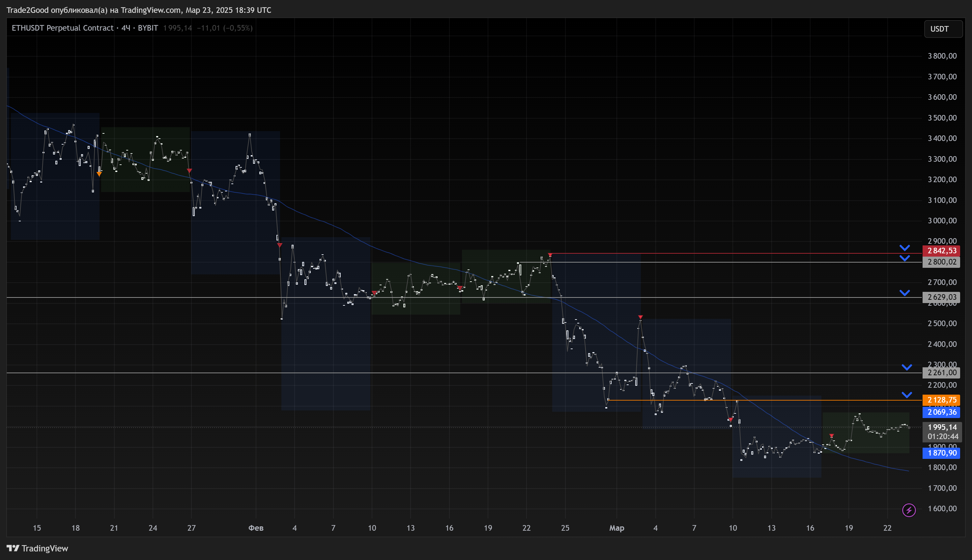The width and height of the screenshot is (972, 560).
Task: Click the blue chevron above the 2842,53 label
Action: click(x=905, y=248)
